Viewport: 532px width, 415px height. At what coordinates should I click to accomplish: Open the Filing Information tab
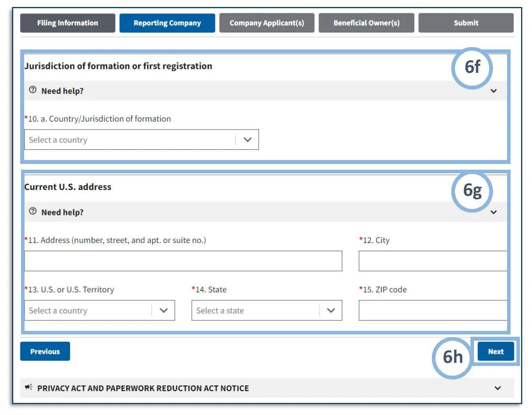point(67,23)
